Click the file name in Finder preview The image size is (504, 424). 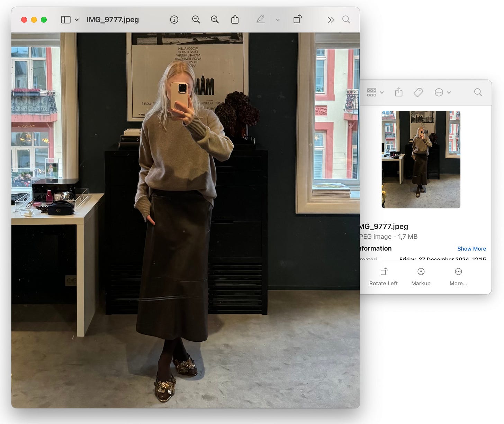pyautogui.click(x=384, y=227)
